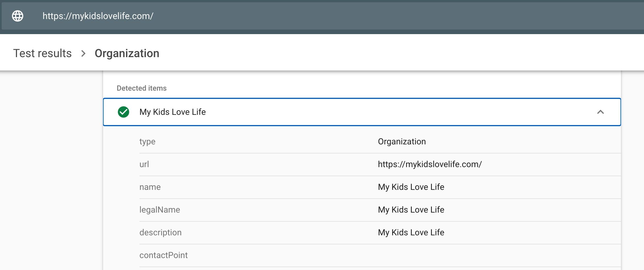Click the tested URL in the top bar
This screenshot has width=644, height=270.
[98, 16]
